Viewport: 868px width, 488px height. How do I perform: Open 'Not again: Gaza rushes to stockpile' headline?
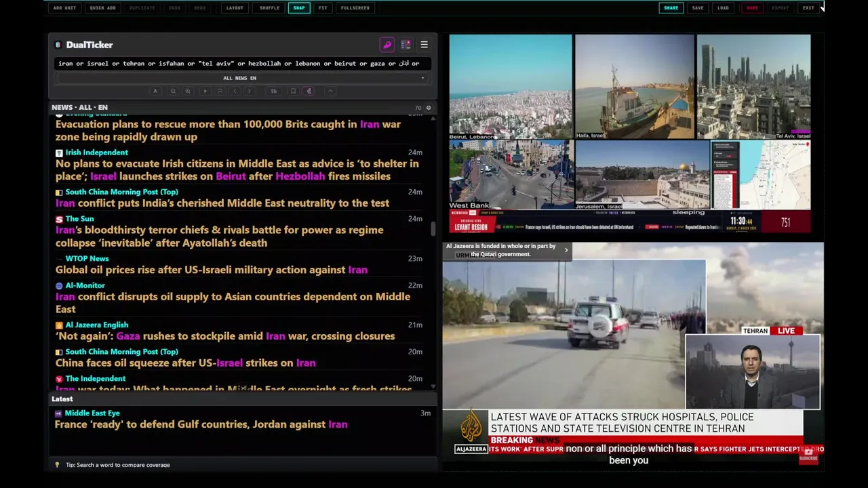[x=225, y=335]
